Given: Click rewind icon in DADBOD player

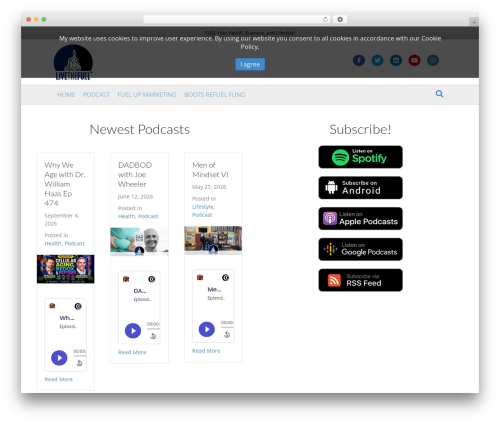Looking at the screenshot, I should [153, 336].
